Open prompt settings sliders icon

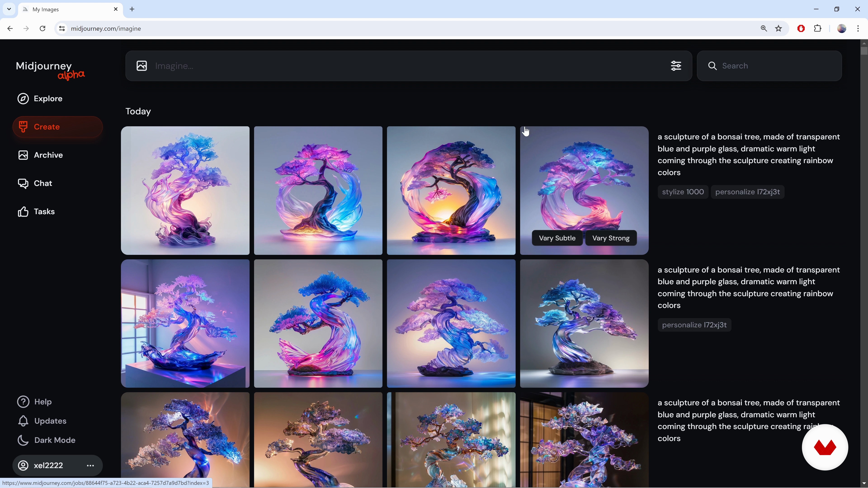click(x=676, y=66)
